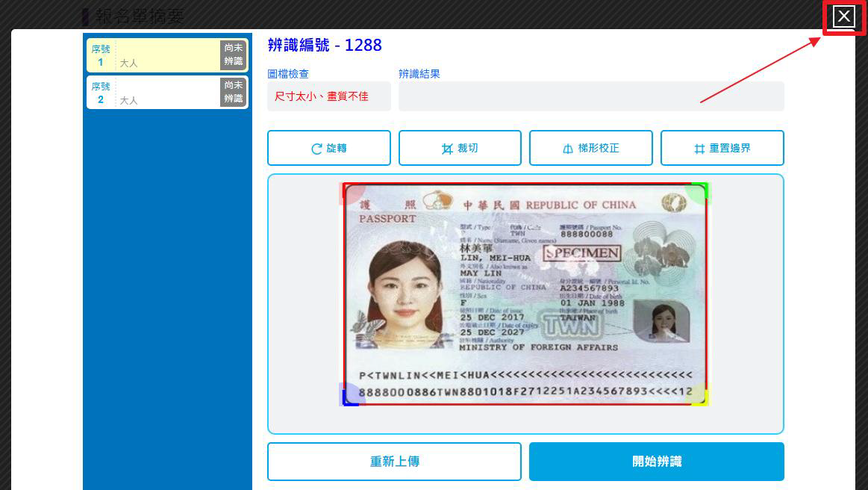This screenshot has width=868, height=490.
Task: Select entry 序號 2 in the list
Action: pos(153,93)
